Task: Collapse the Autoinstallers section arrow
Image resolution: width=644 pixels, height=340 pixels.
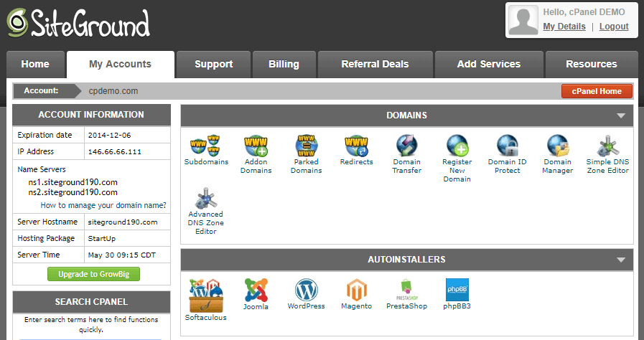Action: (x=620, y=260)
